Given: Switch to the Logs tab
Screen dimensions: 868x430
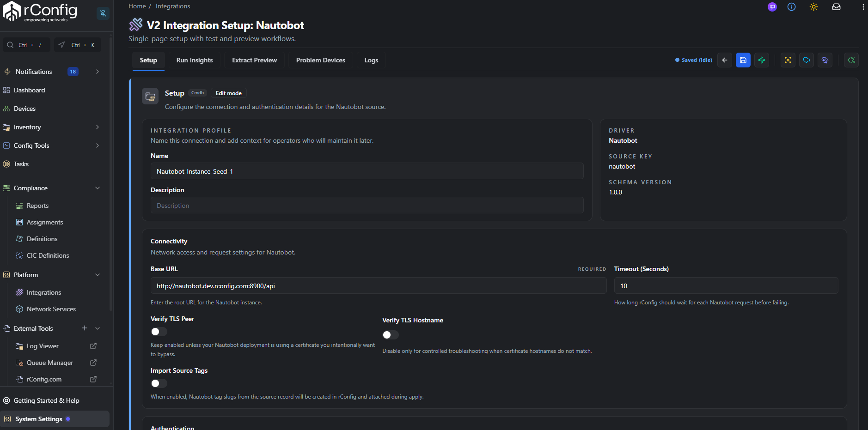Looking at the screenshot, I should [371, 60].
